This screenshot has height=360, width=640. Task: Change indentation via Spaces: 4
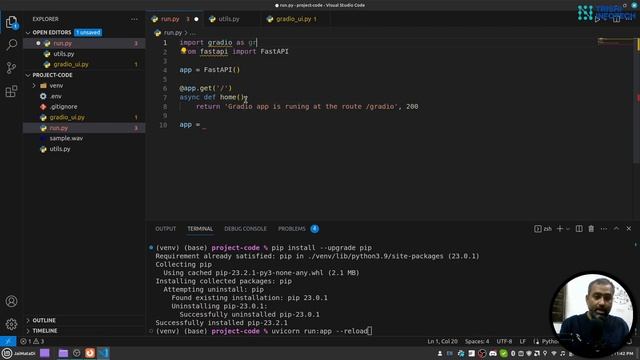477,341
